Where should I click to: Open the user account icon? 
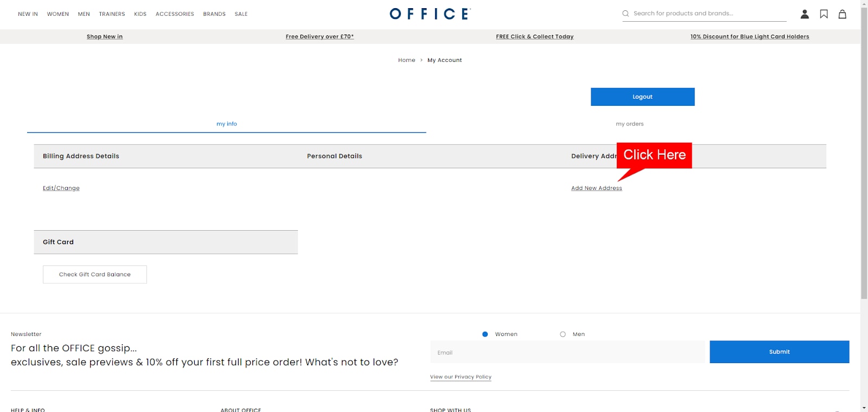[x=805, y=14]
